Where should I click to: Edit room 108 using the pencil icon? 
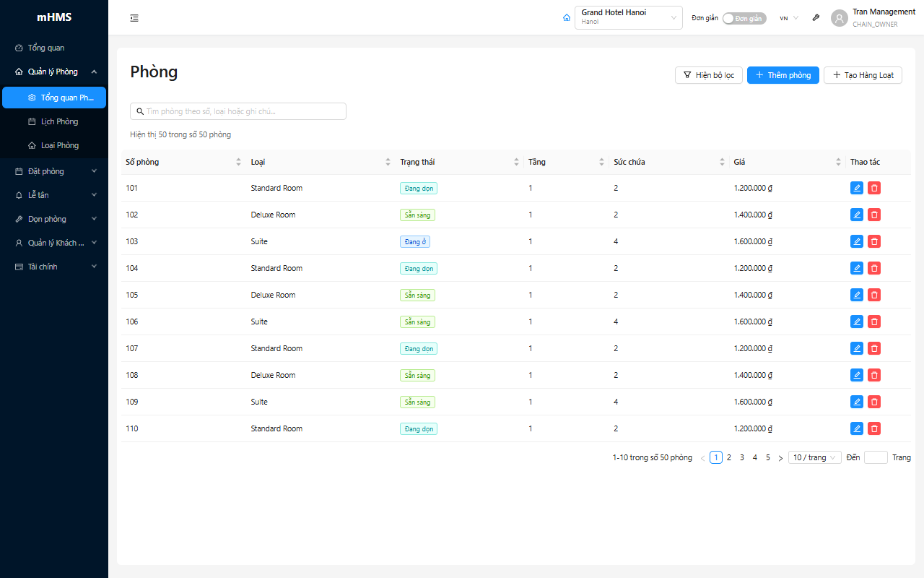[857, 375]
